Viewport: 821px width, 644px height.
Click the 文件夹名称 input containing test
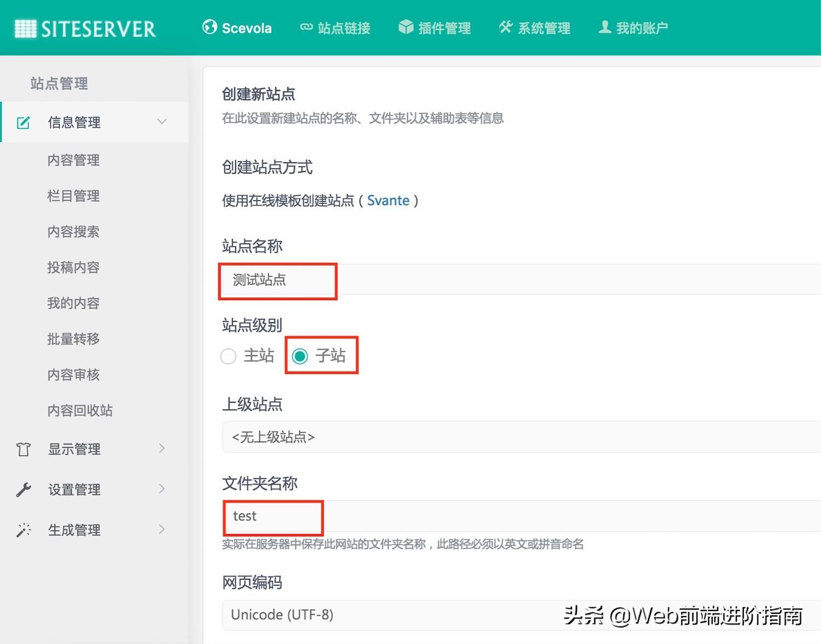(272, 516)
